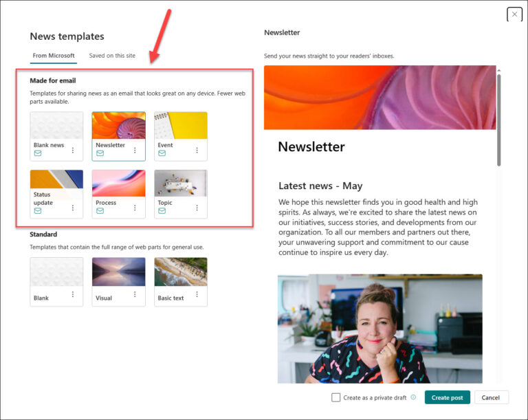Click the email icon on Process card
Image resolution: width=528 pixels, height=420 pixels.
[x=100, y=211]
